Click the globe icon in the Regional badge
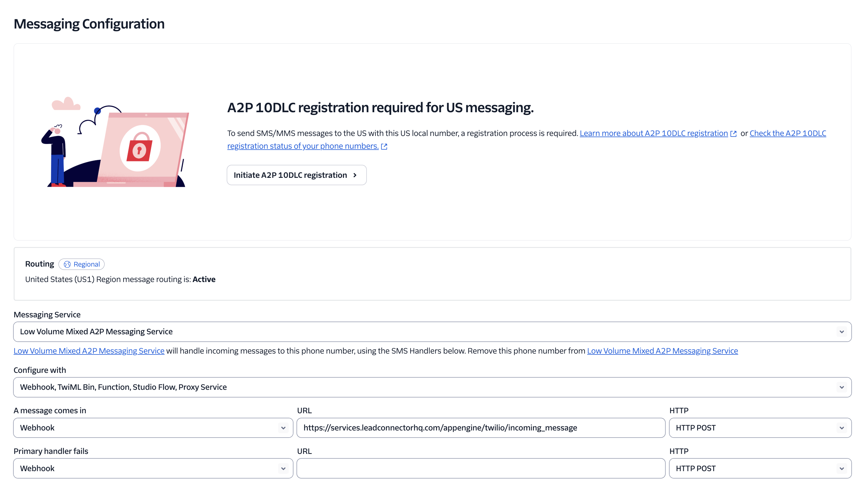868x494 pixels. coord(67,264)
